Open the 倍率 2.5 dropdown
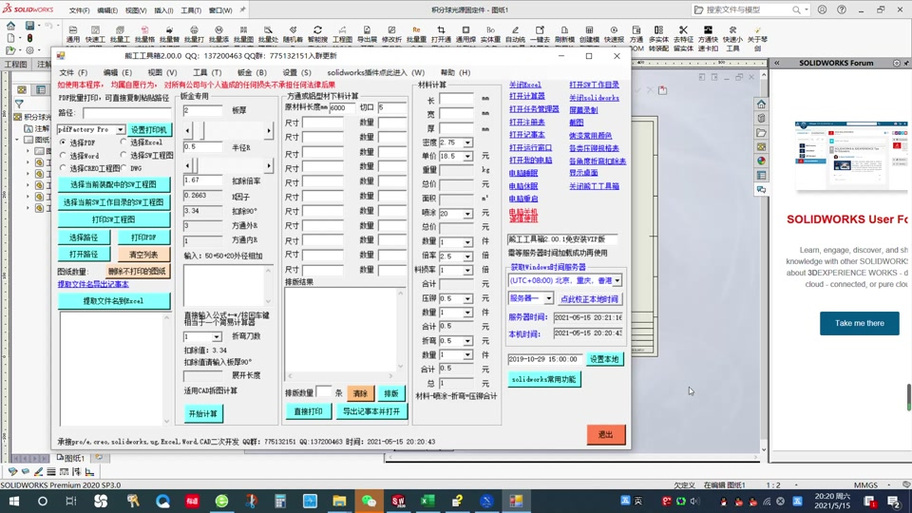The height and width of the screenshot is (513, 912). [x=468, y=256]
